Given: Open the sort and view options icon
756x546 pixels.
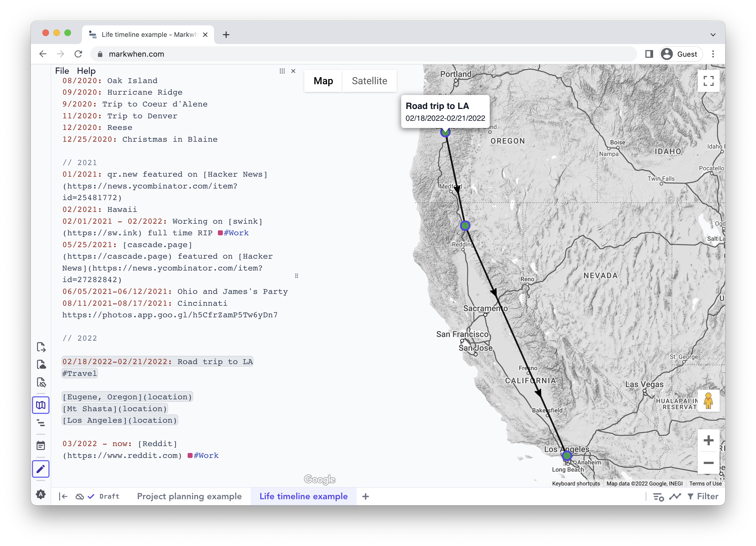Looking at the screenshot, I should [658, 497].
